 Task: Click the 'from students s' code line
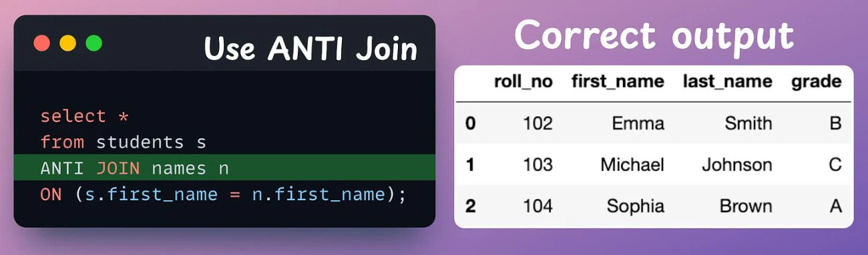123,142
